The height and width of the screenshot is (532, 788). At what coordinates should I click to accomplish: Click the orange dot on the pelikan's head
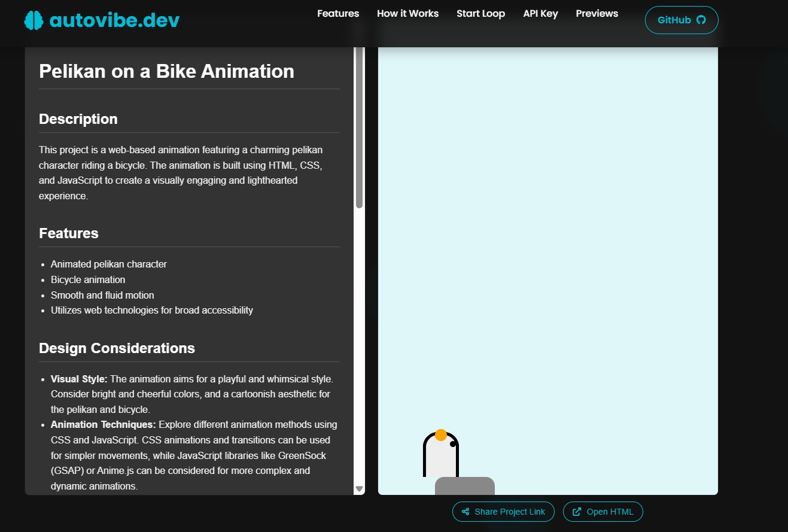[441, 435]
